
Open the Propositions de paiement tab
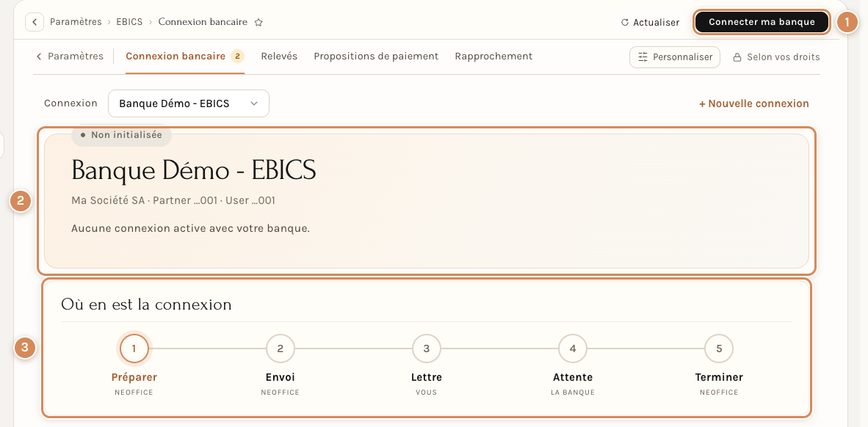[376, 56]
